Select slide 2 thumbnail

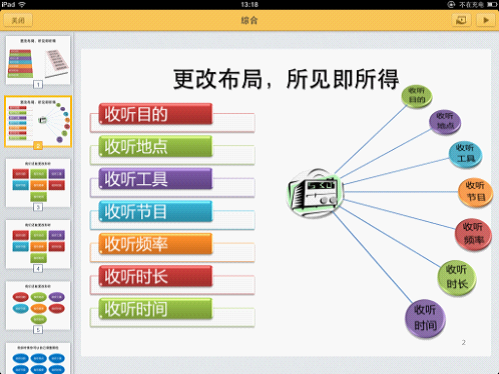[x=38, y=121]
